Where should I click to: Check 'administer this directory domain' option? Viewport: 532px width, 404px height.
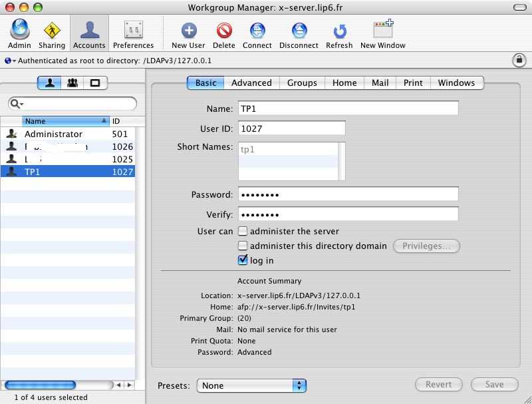click(x=243, y=246)
